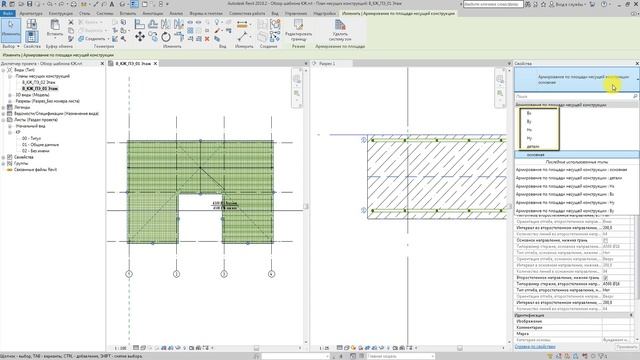The height and width of the screenshot is (360, 640).
Task: Click the plan view horizontal scrollbar
Action: (256, 348)
